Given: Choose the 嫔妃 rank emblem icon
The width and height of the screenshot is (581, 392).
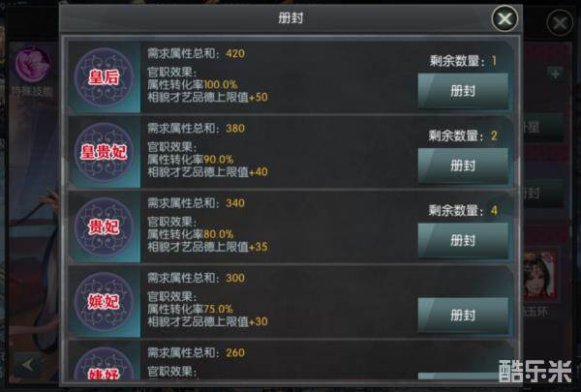Looking at the screenshot, I should [104, 302].
